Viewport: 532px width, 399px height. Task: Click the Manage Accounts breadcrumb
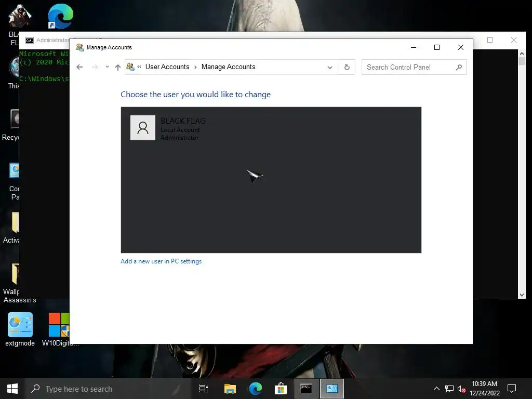[x=229, y=67]
